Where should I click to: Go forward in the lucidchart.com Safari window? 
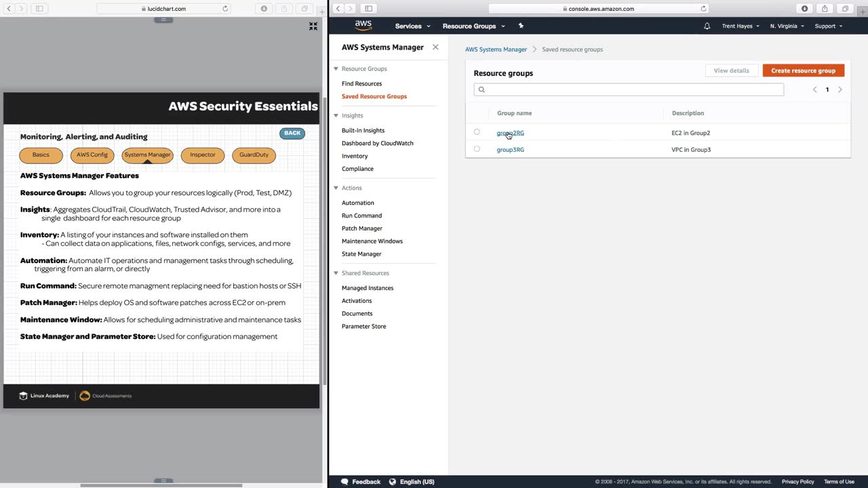click(21, 9)
